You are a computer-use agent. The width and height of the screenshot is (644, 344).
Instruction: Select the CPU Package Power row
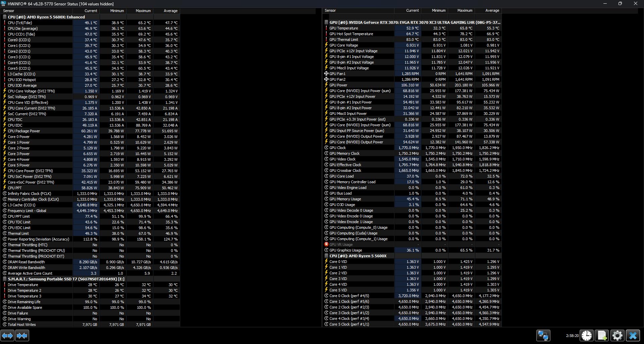[24, 131]
